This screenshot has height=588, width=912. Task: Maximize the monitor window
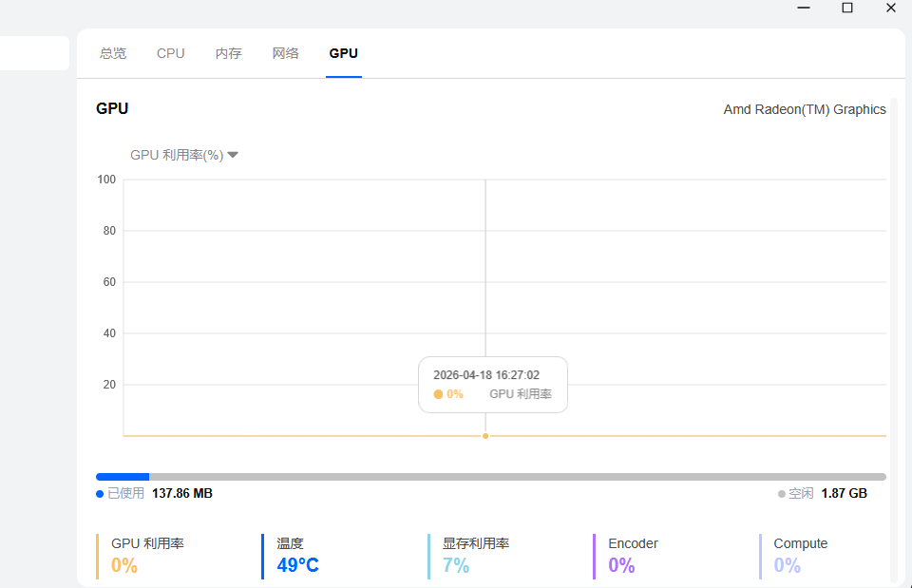point(847,8)
